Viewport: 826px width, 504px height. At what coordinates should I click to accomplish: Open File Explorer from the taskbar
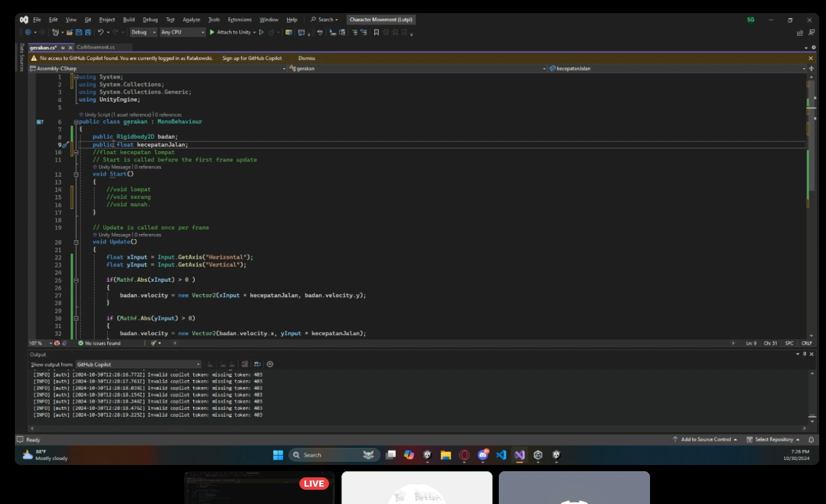tap(446, 455)
